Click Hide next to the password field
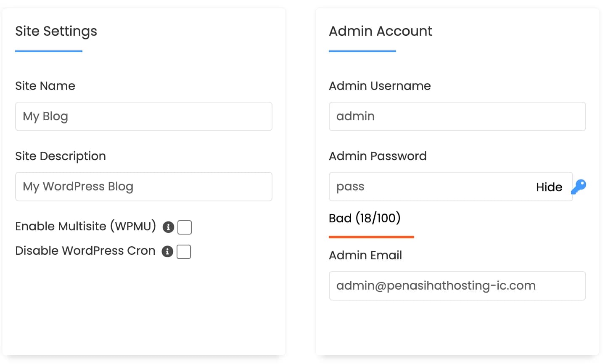 [549, 187]
